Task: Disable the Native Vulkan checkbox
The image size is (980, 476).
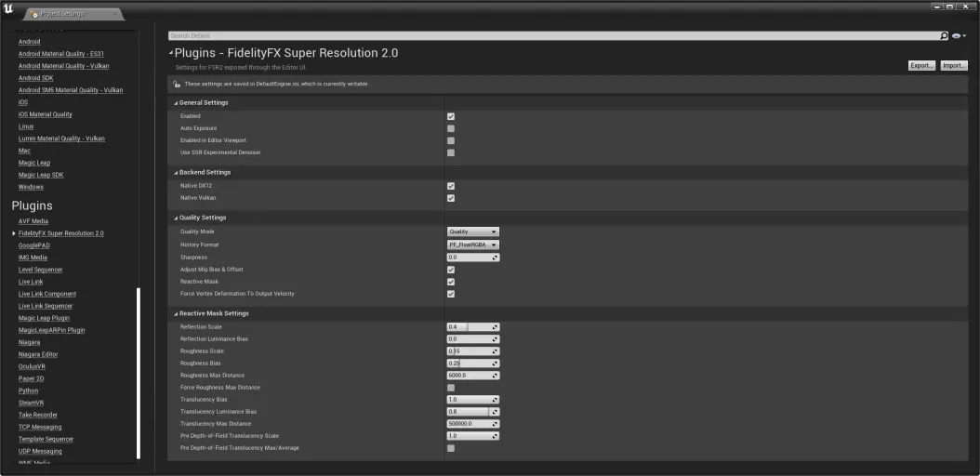Action: tap(451, 198)
